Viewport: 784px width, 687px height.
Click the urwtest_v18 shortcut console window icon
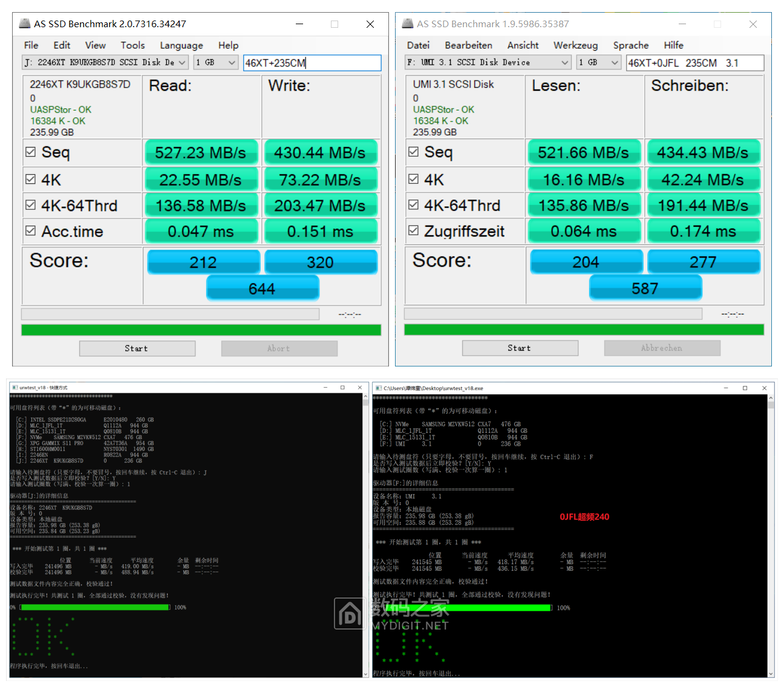point(15,388)
